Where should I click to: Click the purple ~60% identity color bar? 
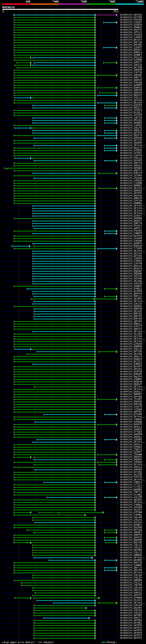[x=73, y=4]
